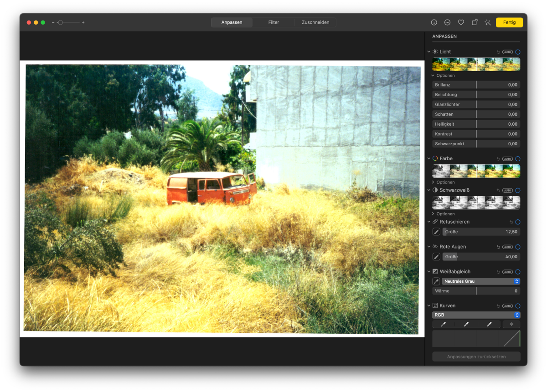Screen dimensions: 547x392
Task: Toggle the Licht adjustment on/off circle
Action: pos(518,52)
